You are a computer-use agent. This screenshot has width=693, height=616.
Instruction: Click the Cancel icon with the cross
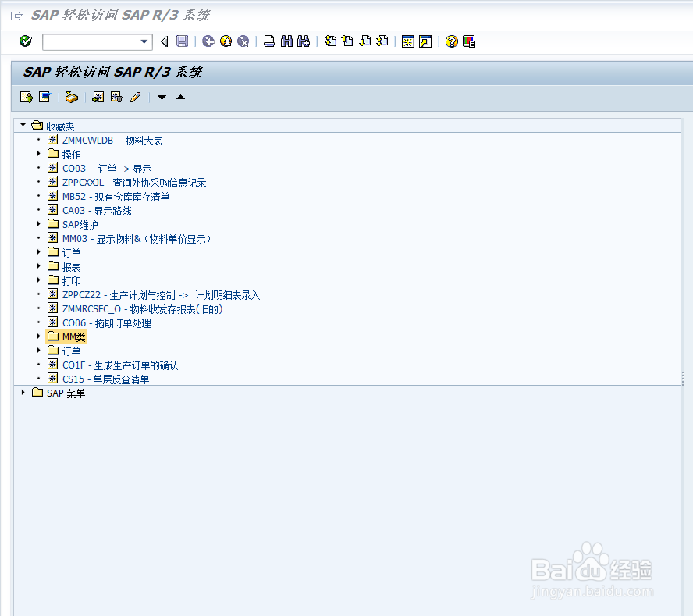(x=243, y=41)
